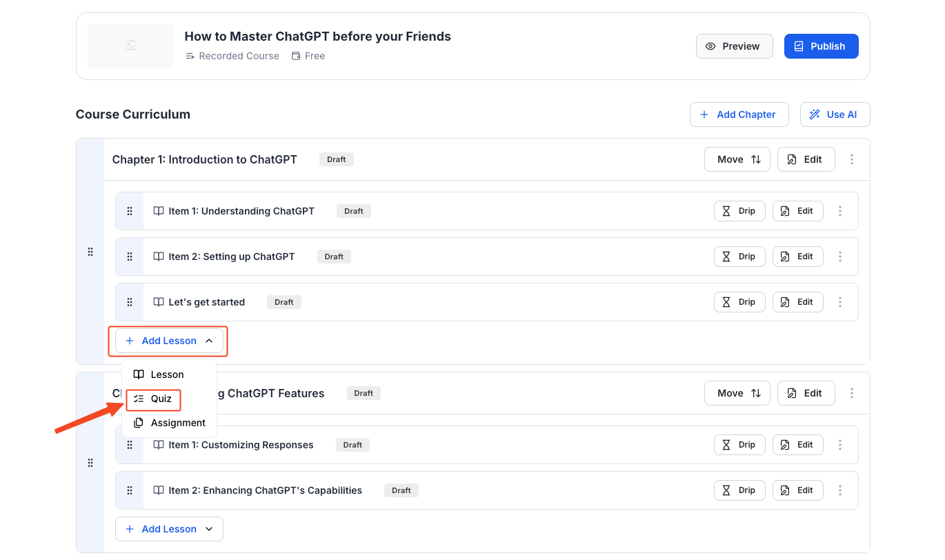This screenshot has width=945, height=560.
Task: Click the book icon beside Understanding ChatGPT
Action: pos(159,211)
